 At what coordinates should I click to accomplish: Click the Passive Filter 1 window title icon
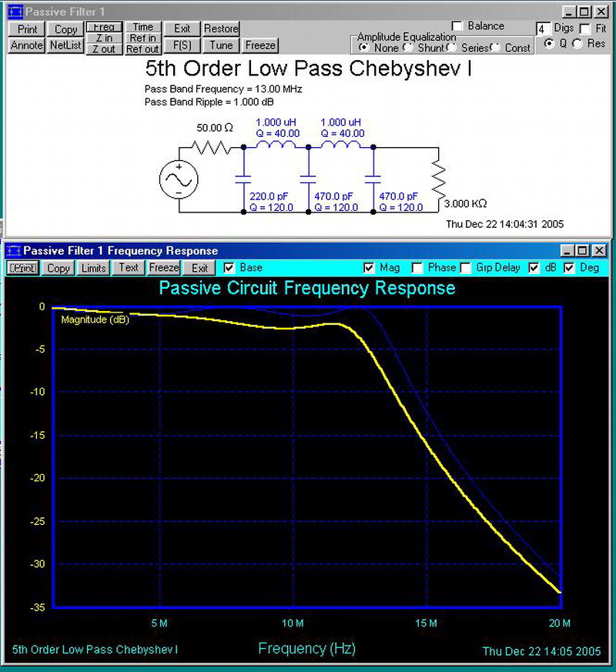tap(15, 12)
